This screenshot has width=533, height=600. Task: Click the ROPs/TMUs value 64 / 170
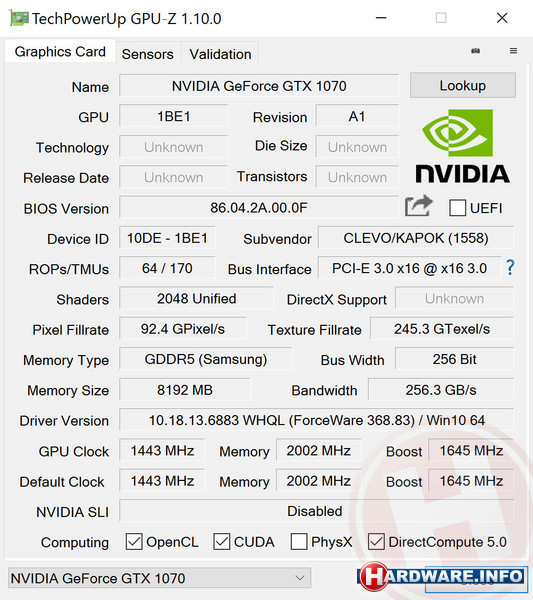167,268
